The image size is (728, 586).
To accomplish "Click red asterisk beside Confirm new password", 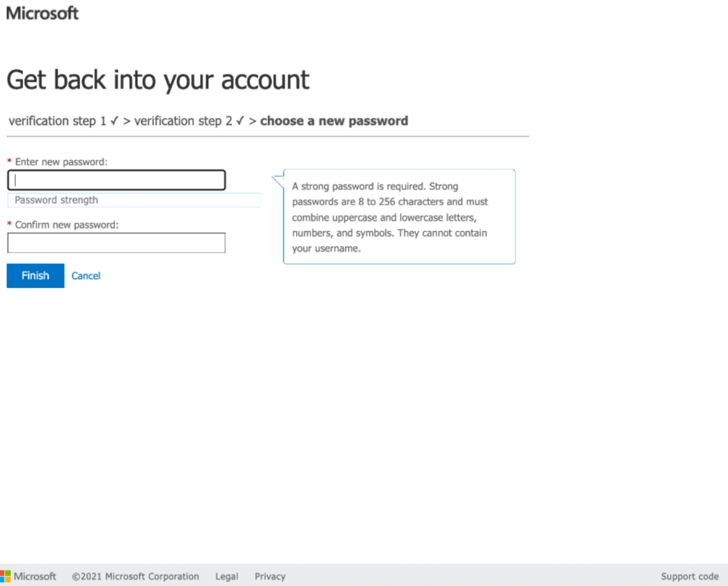I will [9, 224].
